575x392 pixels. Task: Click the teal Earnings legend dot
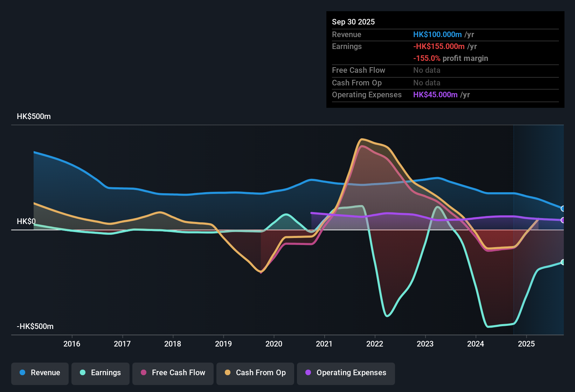point(83,373)
